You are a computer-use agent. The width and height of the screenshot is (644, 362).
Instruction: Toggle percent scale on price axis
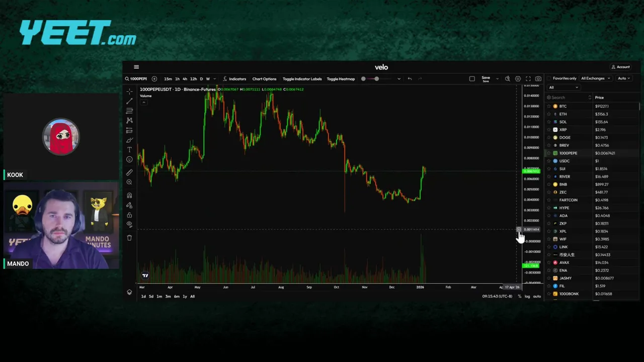[520, 296]
